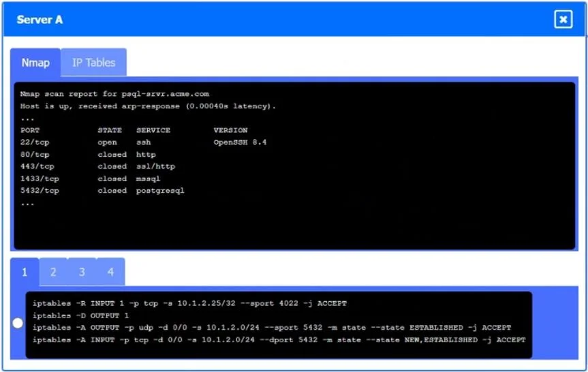Click the 80/tcp port entry
Viewport: 588px width, 372px height.
coord(35,155)
